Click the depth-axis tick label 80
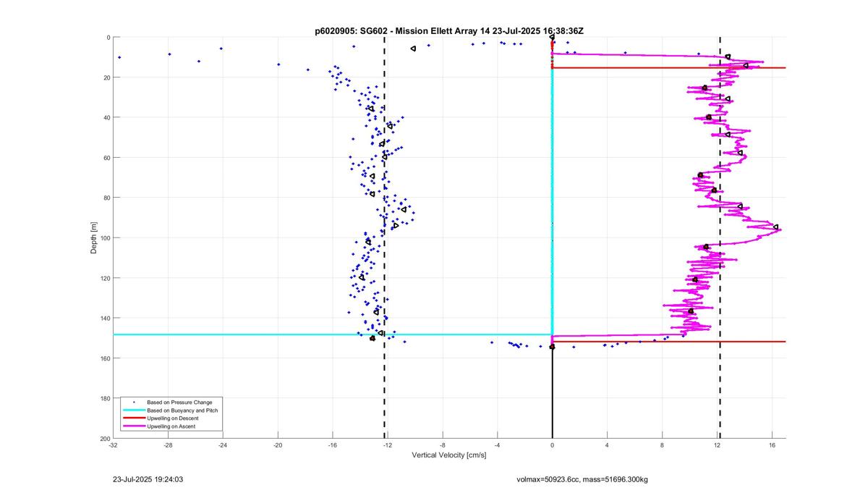 point(106,198)
